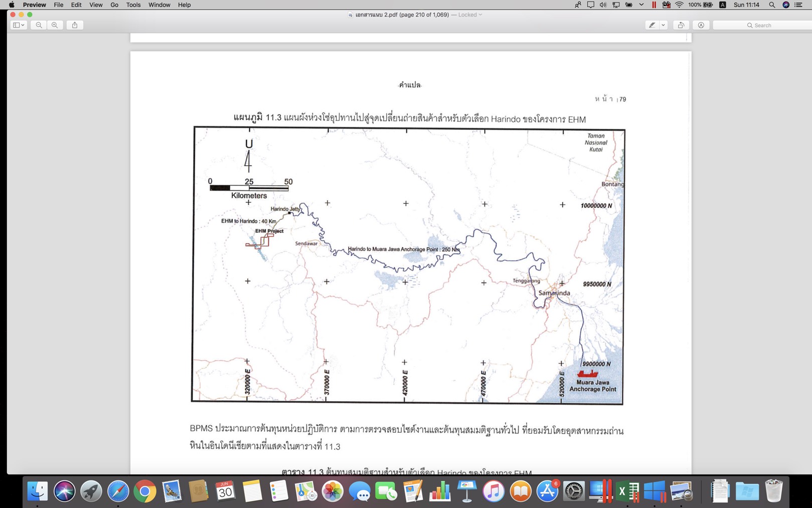Open the Tools menu
The height and width of the screenshot is (508, 812).
tap(133, 5)
